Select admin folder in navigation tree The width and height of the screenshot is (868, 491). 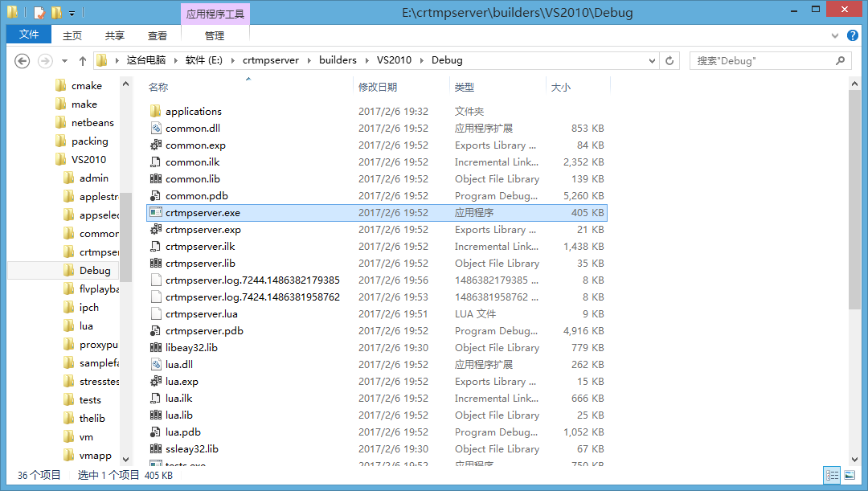coord(93,178)
